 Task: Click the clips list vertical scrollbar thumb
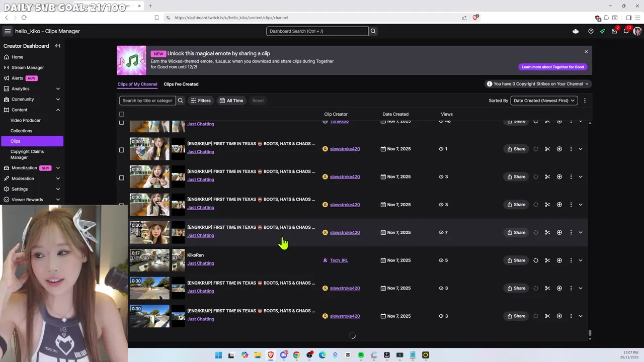click(590, 333)
